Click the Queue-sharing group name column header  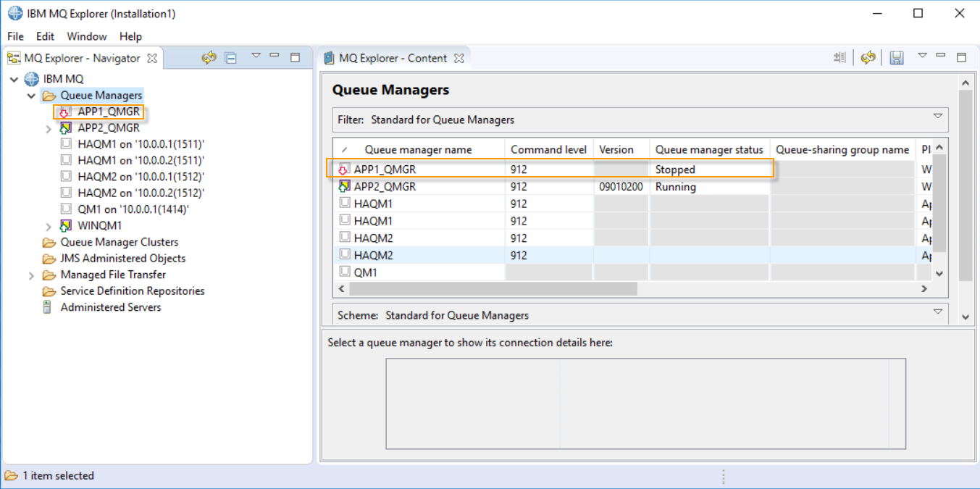pos(842,150)
